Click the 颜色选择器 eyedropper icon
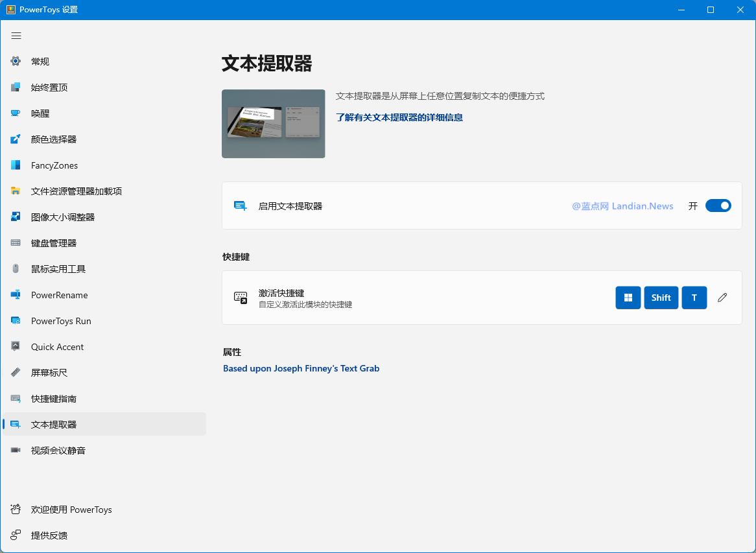The height and width of the screenshot is (553, 756). point(16,139)
